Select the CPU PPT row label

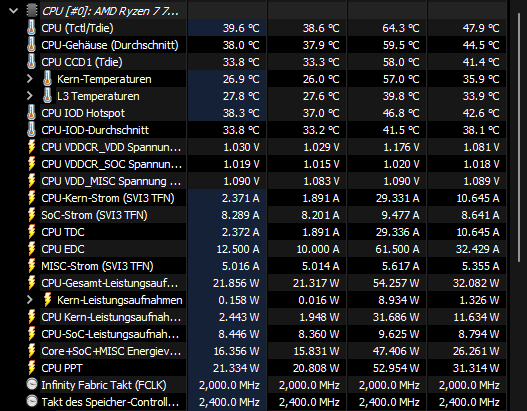coord(62,368)
